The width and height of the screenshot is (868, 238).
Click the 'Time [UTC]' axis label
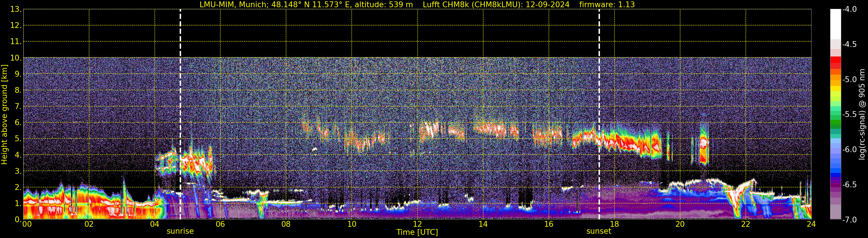pos(417,232)
